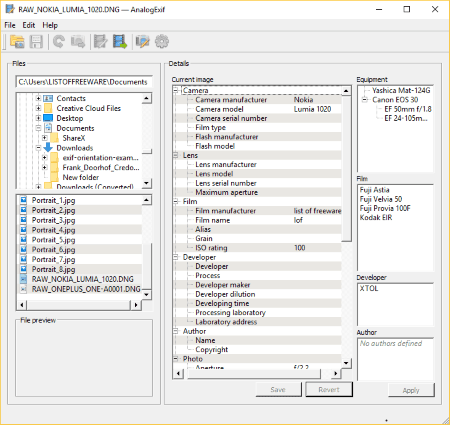
Task: Click the Developing time row
Action: [258, 303]
